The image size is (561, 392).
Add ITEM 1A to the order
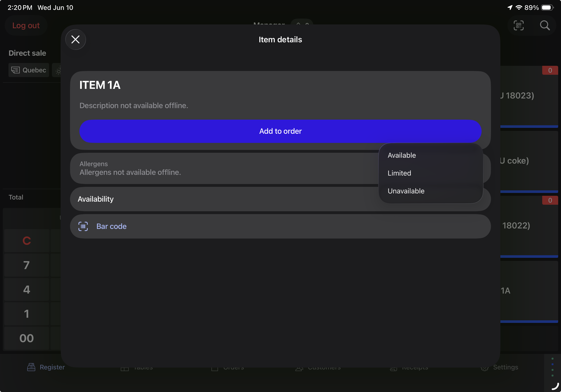(x=280, y=131)
